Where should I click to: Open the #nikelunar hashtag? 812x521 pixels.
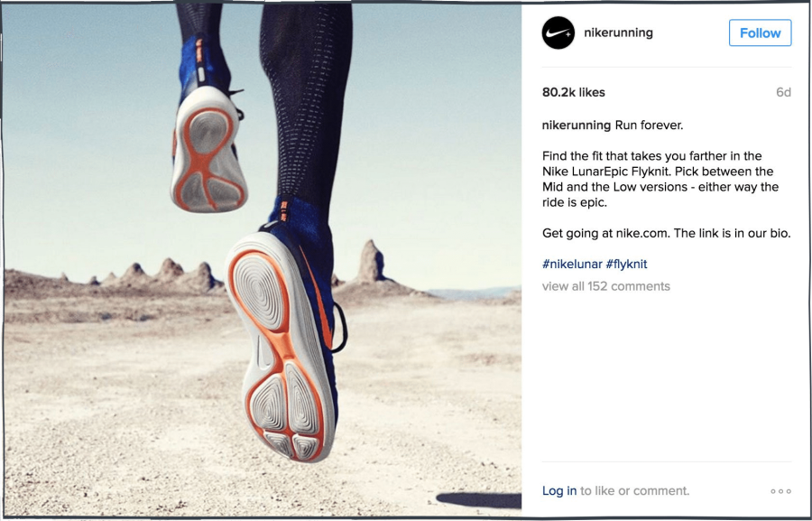click(572, 264)
